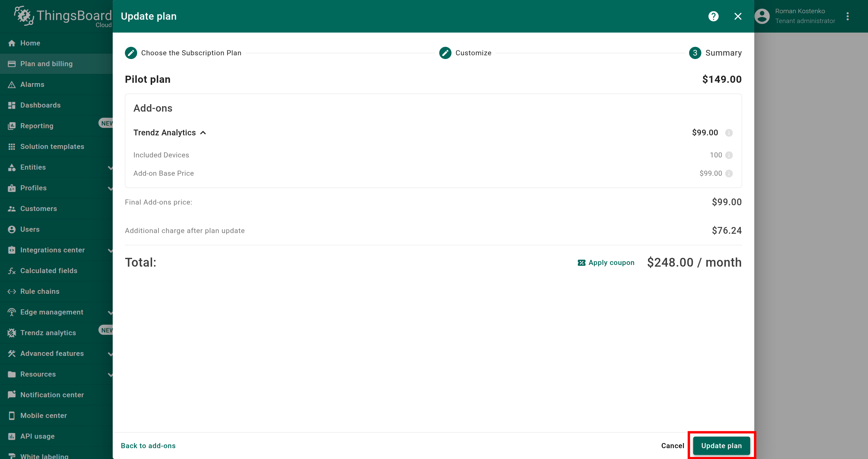This screenshot has height=459, width=868.
Task: Expand the Entities sidebar section
Action: coord(110,168)
